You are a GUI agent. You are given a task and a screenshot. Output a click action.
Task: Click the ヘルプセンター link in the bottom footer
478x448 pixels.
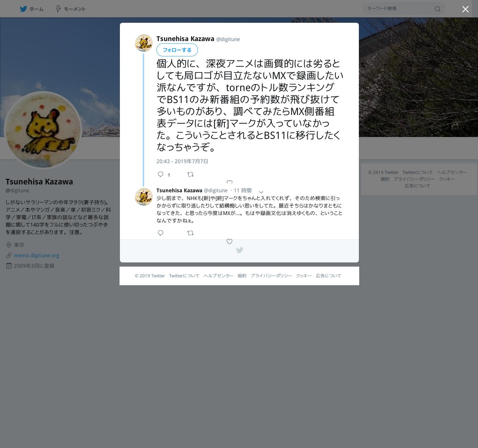218,276
